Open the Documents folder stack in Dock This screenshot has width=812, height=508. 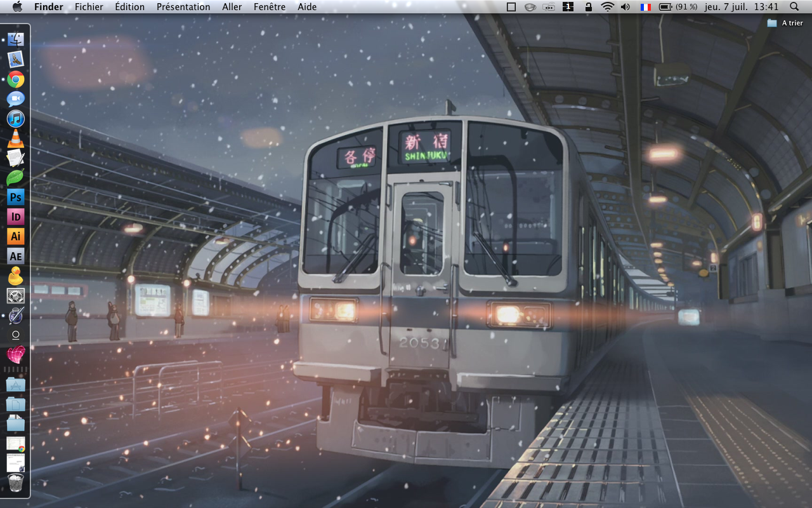pos(15,404)
